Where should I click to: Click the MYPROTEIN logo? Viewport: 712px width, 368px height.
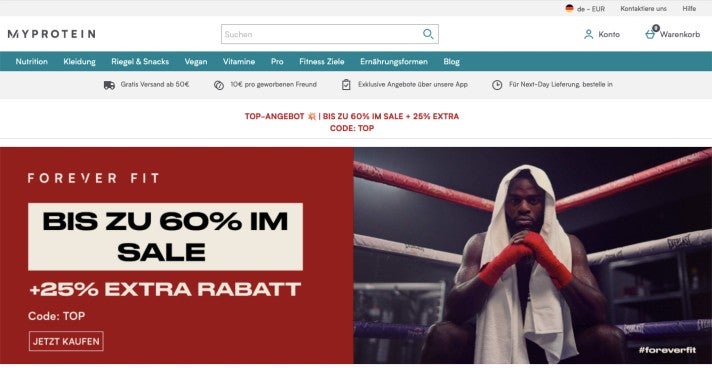tap(52, 34)
